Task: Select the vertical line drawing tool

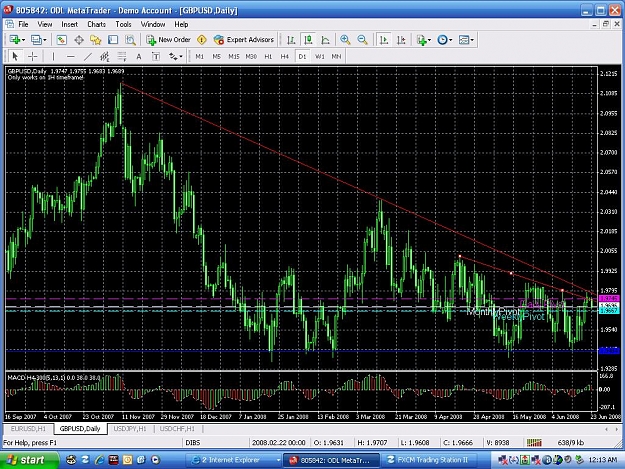Action: 53,57
